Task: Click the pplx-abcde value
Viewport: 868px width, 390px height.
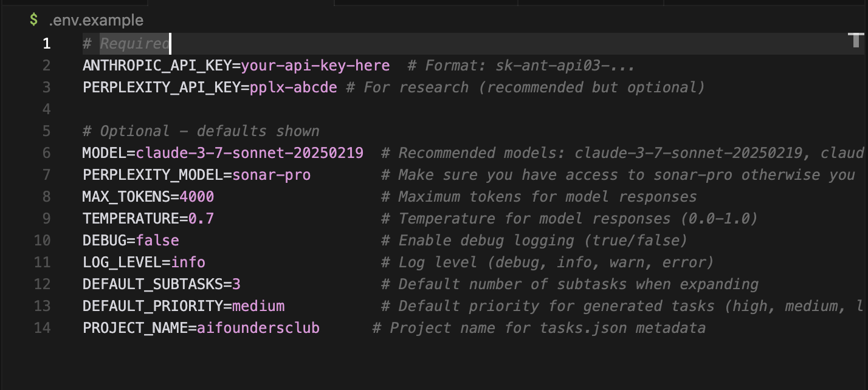Action: click(293, 87)
